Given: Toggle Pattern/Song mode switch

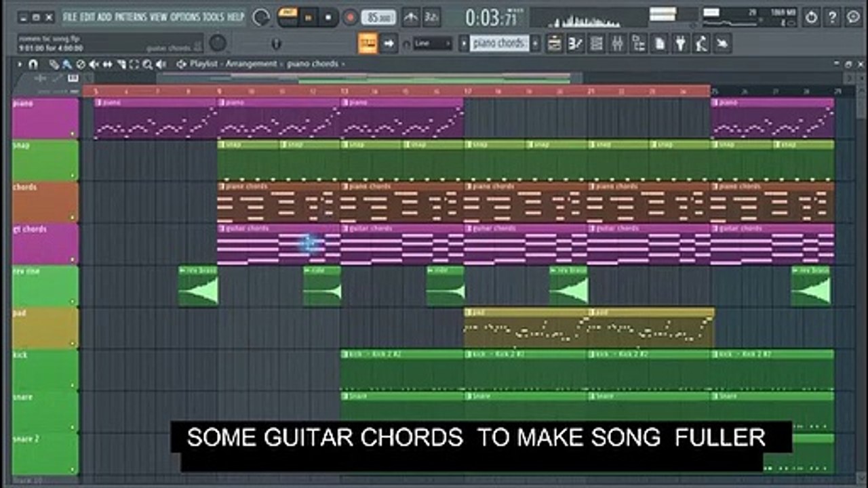Looking at the screenshot, I should [288, 17].
